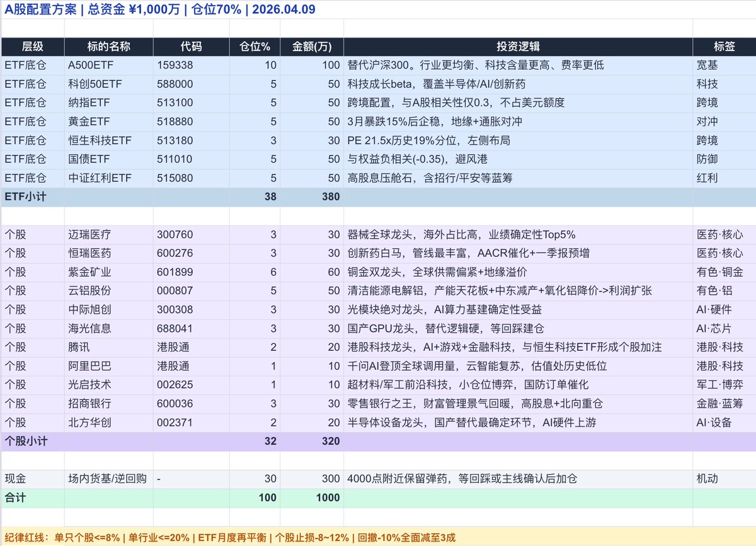Select code cell '518880'
Viewport: 756px width, 546px height.
(x=191, y=122)
